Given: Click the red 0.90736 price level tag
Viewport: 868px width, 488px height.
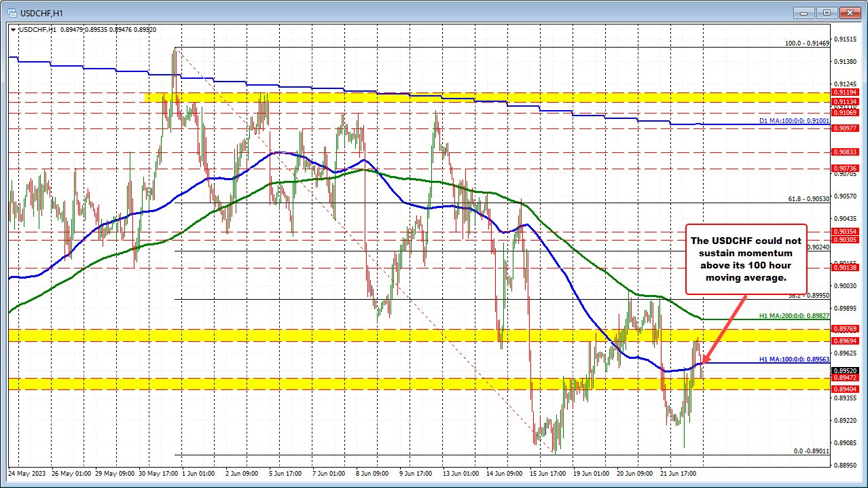Looking at the screenshot, I should pyautogui.click(x=845, y=168).
